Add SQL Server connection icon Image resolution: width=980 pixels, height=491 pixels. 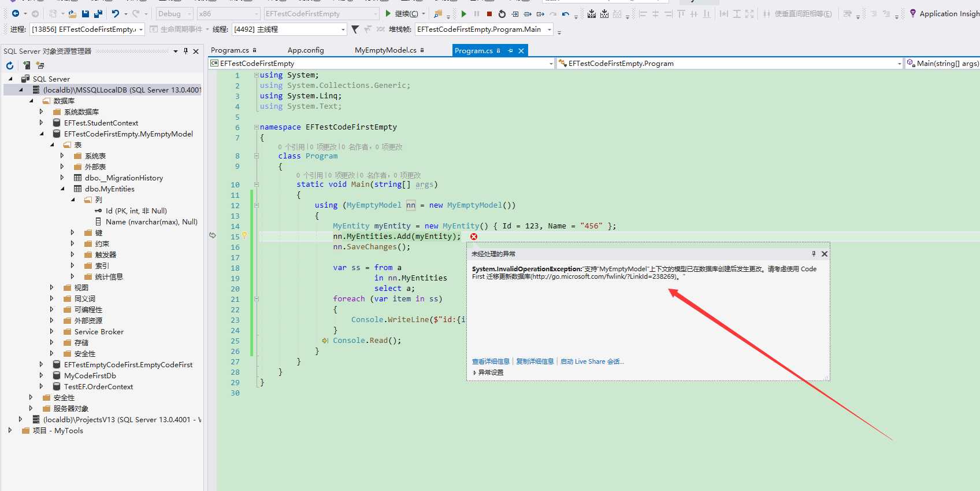(x=27, y=65)
